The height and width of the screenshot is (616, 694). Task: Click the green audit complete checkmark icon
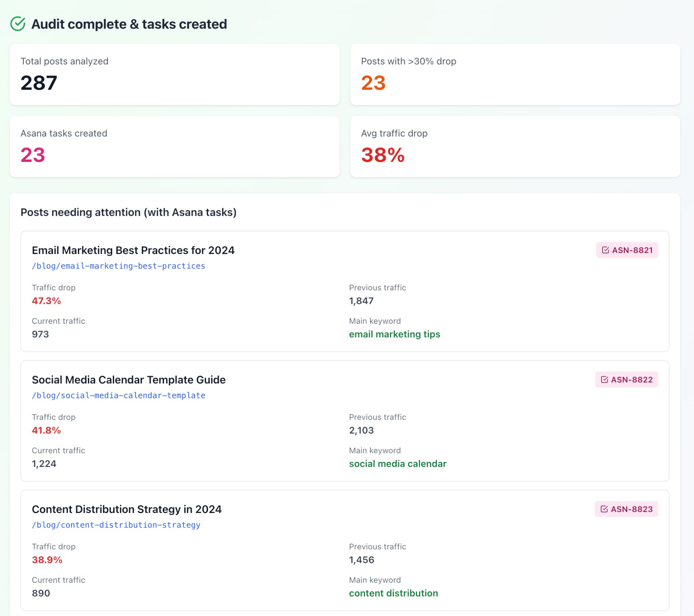(x=18, y=24)
